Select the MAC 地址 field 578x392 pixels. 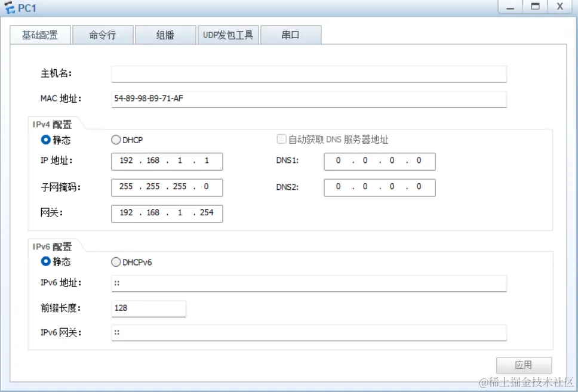[308, 98]
